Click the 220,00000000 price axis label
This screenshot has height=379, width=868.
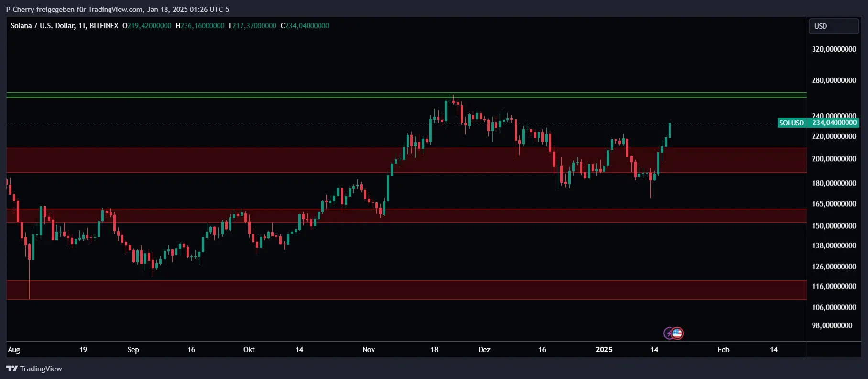tap(834, 136)
